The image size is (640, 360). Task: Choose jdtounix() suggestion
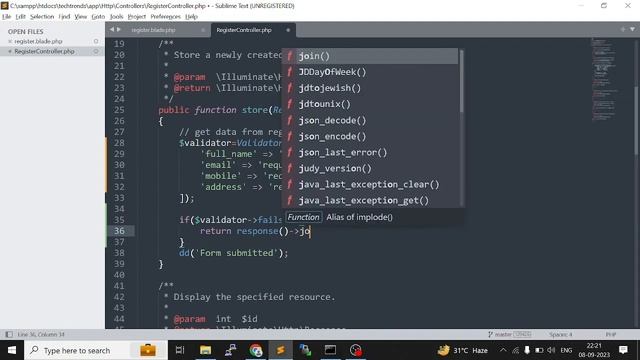pyautogui.click(x=370, y=104)
